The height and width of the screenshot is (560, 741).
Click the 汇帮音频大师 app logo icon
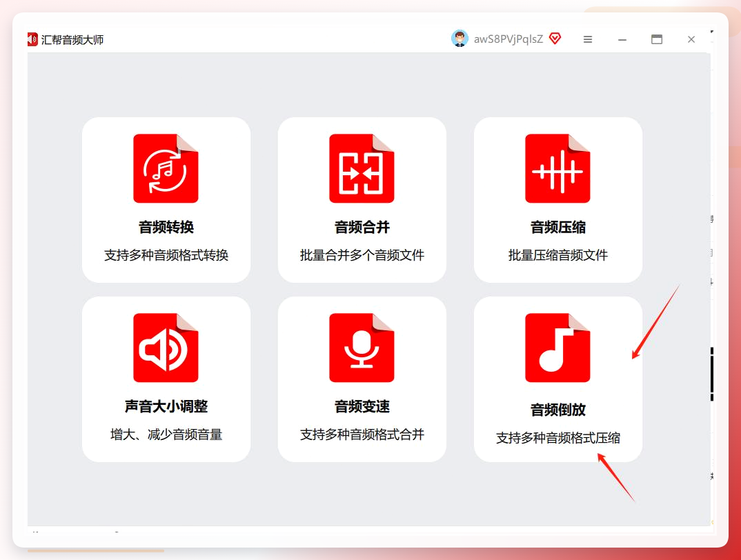(x=32, y=39)
